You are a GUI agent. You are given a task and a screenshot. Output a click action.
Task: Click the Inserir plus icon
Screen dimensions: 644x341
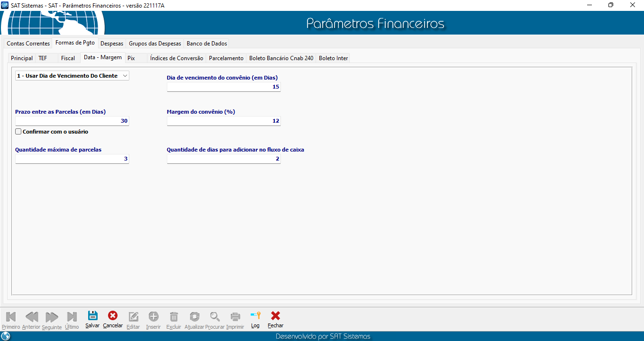click(x=154, y=317)
